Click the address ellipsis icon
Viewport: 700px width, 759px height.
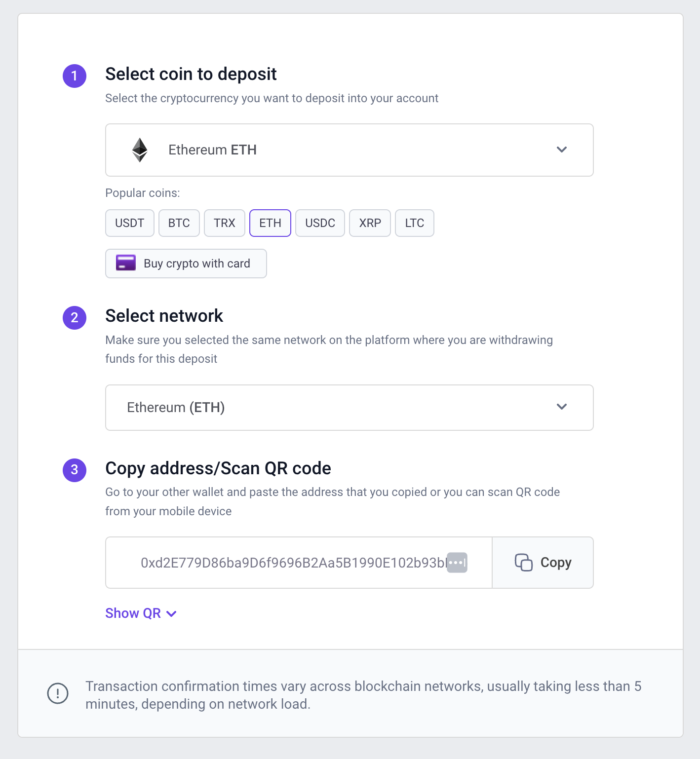point(457,563)
